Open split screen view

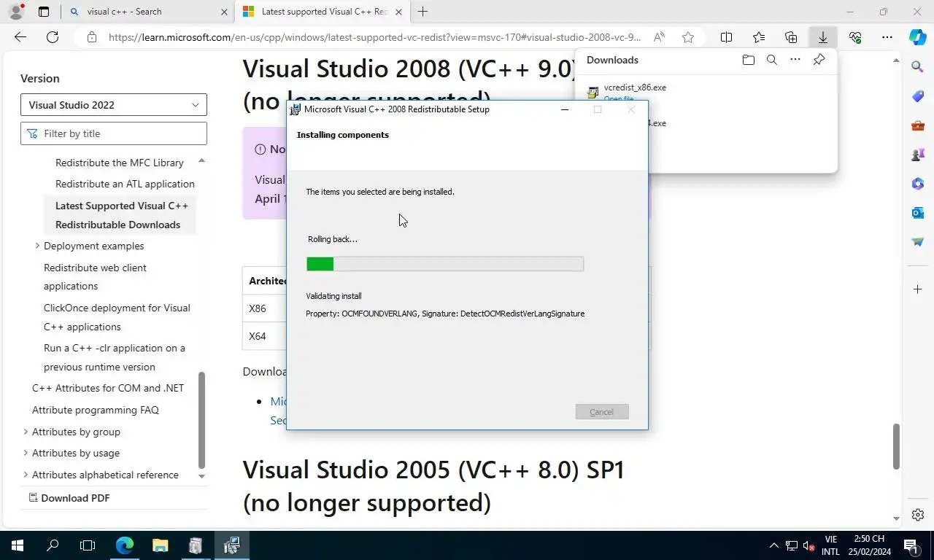click(x=727, y=37)
